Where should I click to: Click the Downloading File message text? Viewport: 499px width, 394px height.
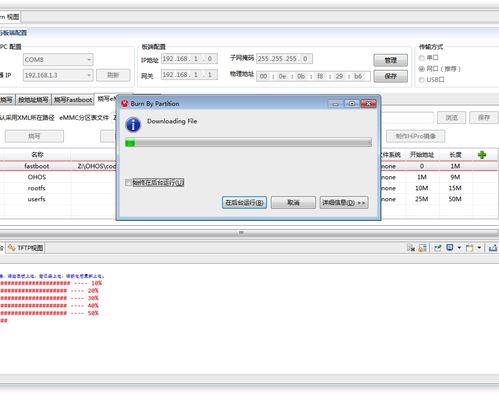tap(172, 121)
